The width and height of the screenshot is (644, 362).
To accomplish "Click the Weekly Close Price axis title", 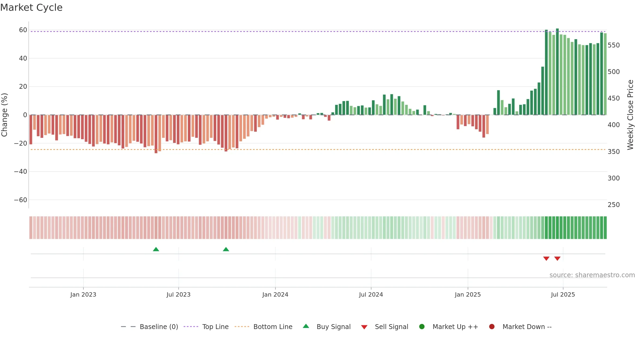I will 630,115.
